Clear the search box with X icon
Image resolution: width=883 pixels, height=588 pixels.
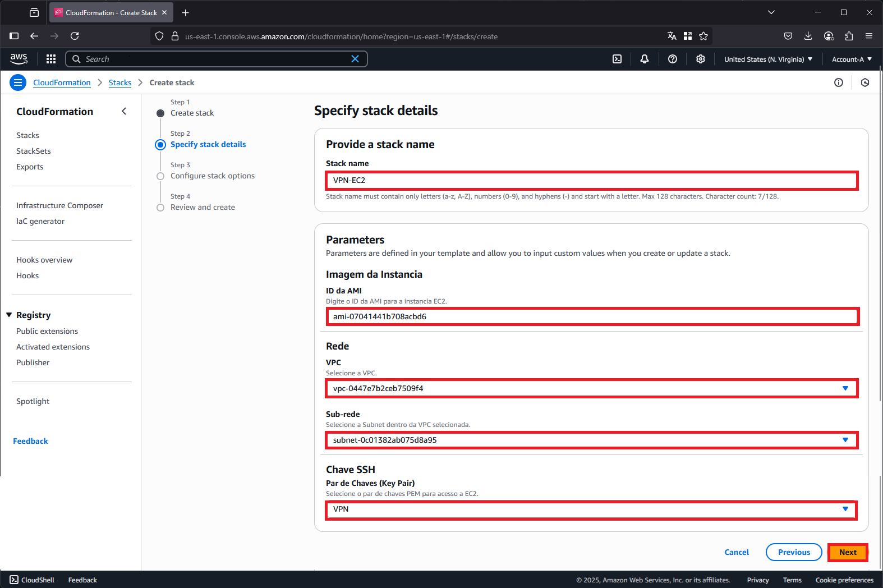355,59
